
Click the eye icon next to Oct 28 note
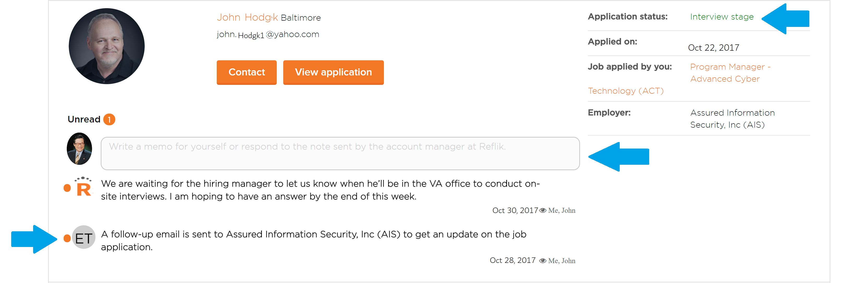(x=542, y=261)
